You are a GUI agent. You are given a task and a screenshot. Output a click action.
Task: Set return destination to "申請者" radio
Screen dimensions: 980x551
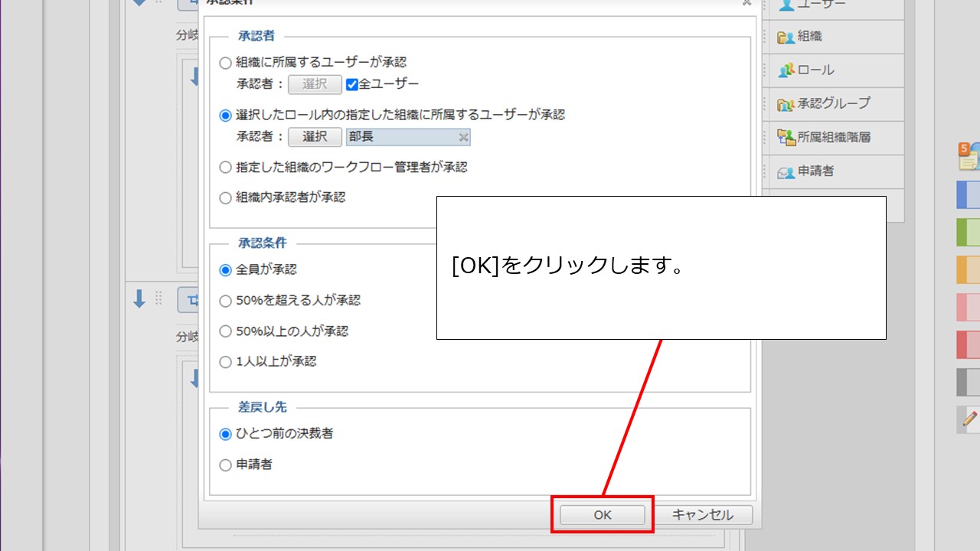tap(225, 465)
